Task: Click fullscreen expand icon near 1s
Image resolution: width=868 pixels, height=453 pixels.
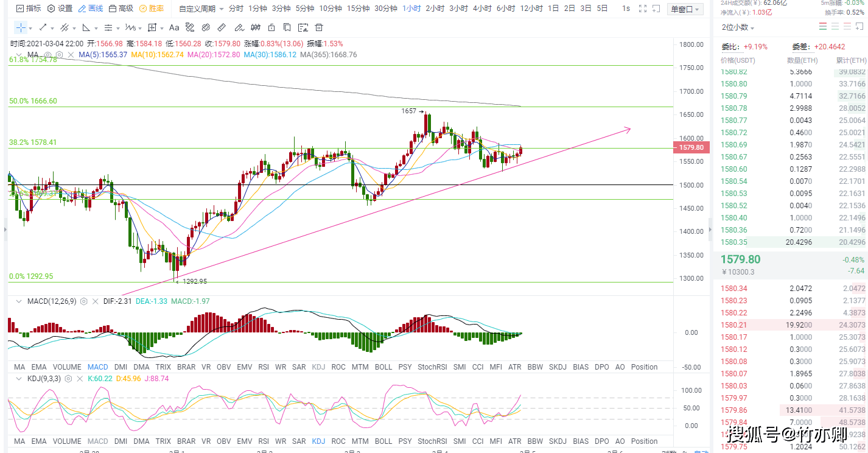Action: pos(643,9)
